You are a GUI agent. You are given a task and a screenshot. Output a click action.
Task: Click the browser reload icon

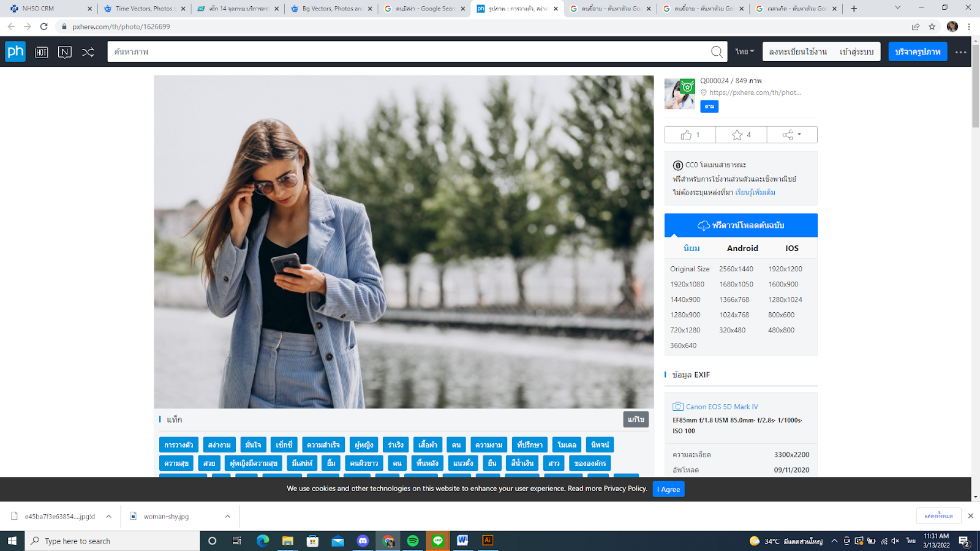click(x=44, y=26)
